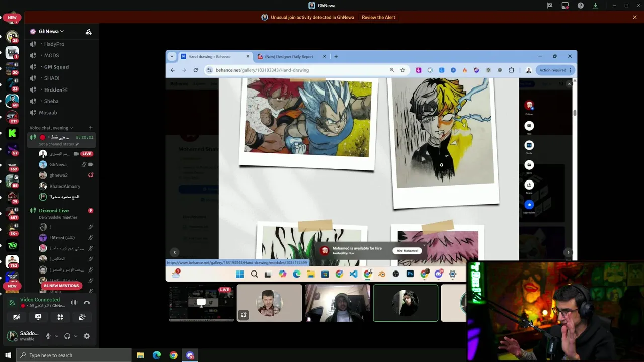
Task: Click Follow avatar on Behance side panel
Action: pos(529,106)
